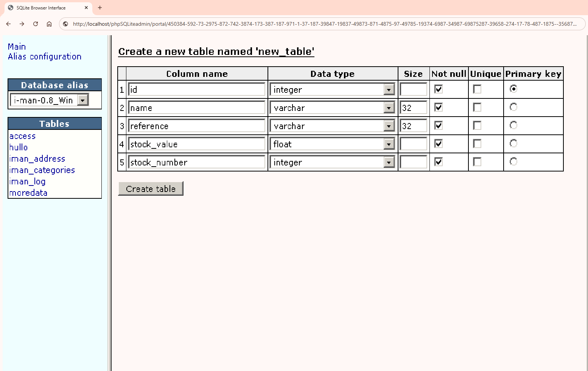The width and height of the screenshot is (588, 371).
Task: Enable Unique constraint for the id column
Action: coord(477,89)
